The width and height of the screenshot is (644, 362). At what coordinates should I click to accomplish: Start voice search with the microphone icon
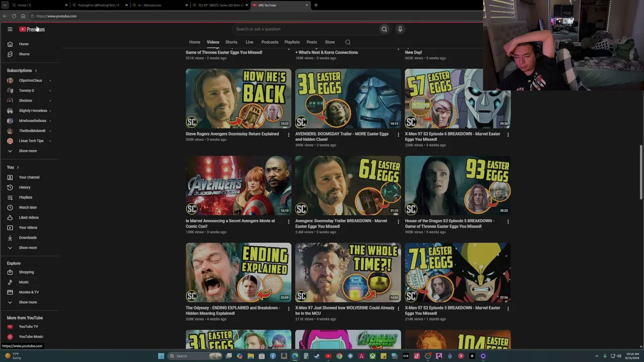pos(400,29)
